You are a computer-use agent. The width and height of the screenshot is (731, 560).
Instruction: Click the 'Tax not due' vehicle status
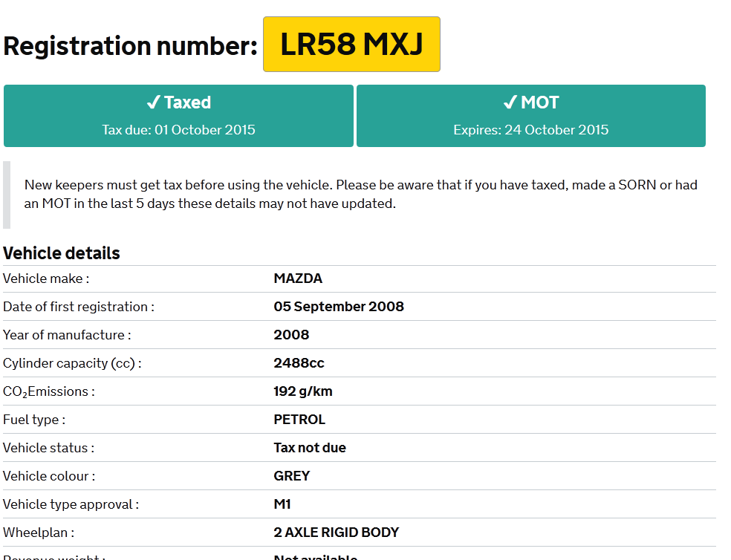[310, 448]
